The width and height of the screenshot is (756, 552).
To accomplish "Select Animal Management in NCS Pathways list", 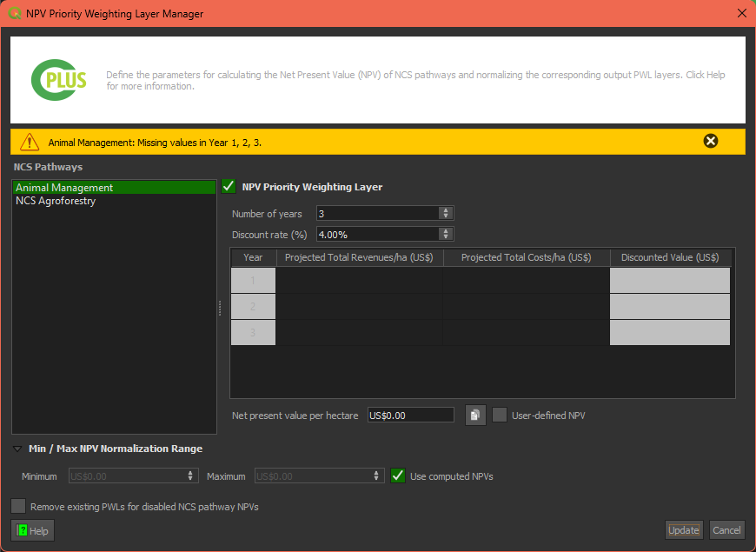I will point(114,187).
